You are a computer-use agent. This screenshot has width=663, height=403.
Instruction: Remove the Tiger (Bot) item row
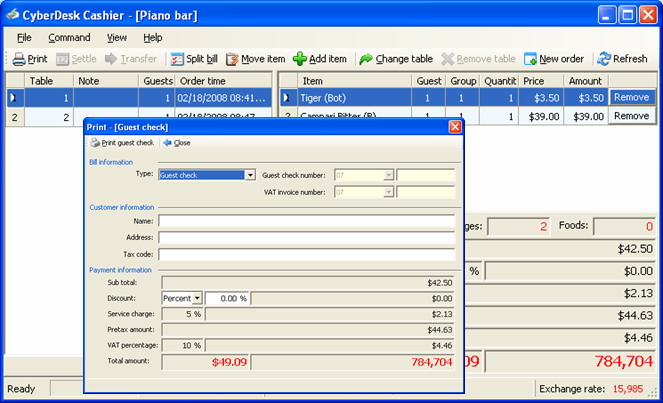point(631,98)
